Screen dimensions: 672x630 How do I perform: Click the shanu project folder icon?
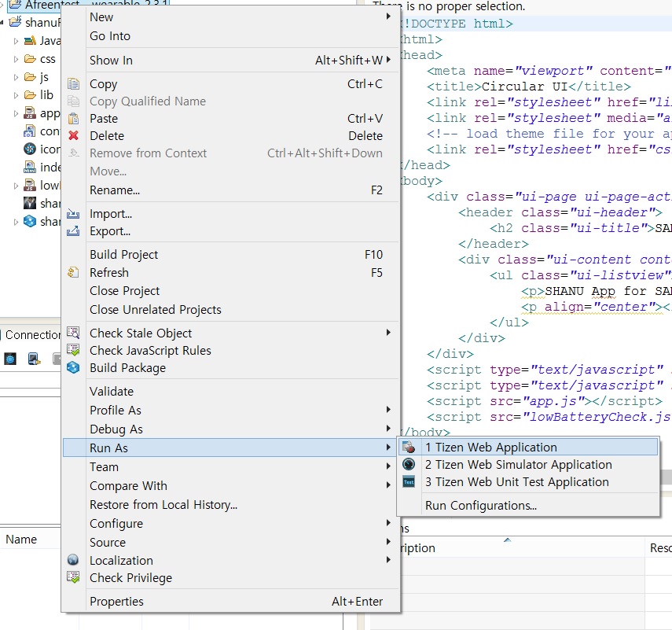click(16, 21)
